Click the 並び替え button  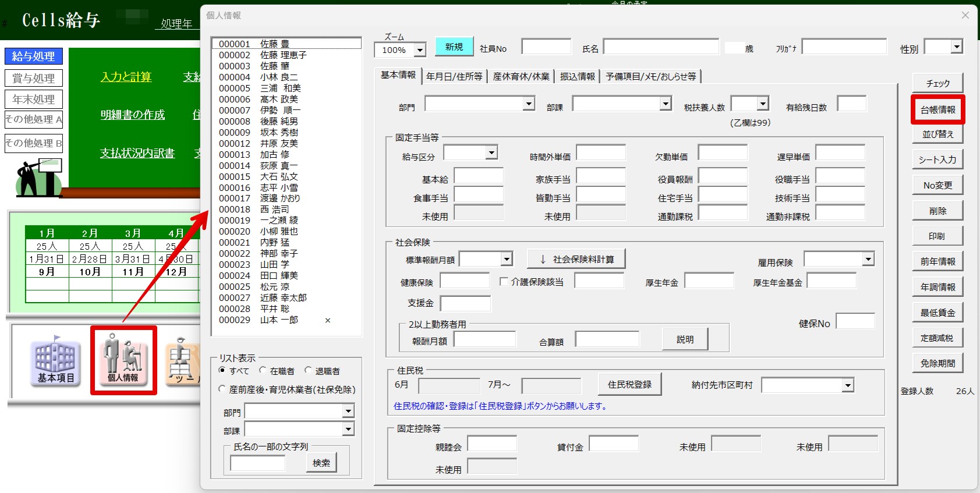[937, 134]
